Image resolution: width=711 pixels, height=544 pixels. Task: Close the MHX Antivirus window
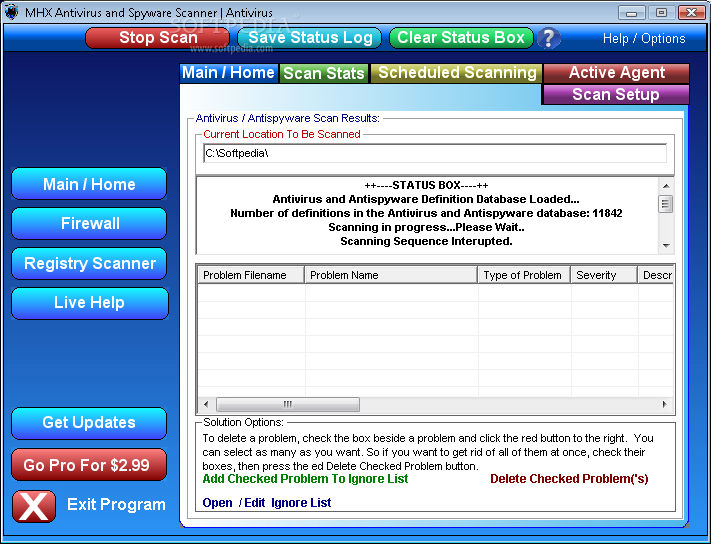coord(691,13)
